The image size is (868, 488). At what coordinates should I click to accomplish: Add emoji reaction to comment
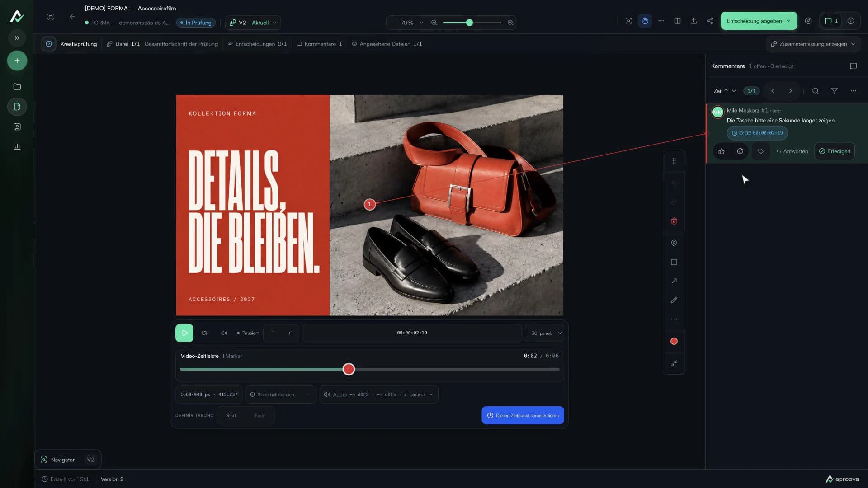tap(740, 151)
